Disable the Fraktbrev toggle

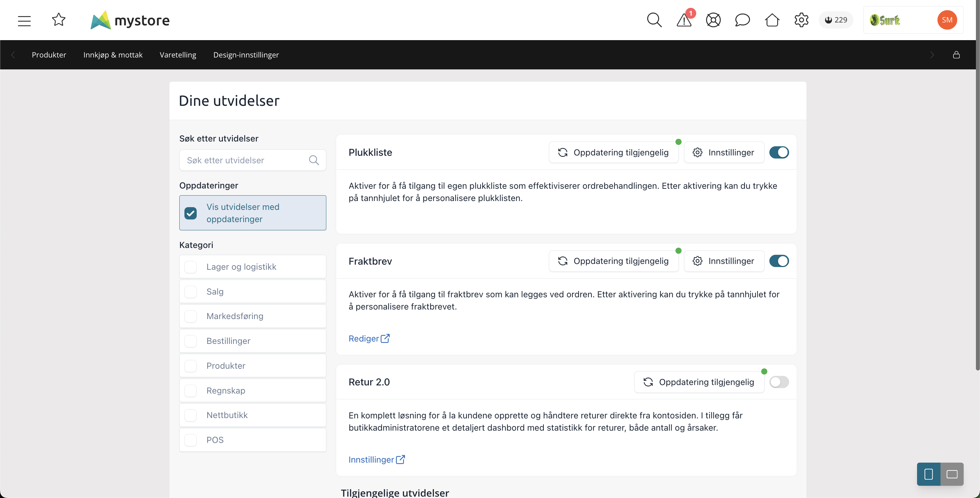click(x=779, y=261)
